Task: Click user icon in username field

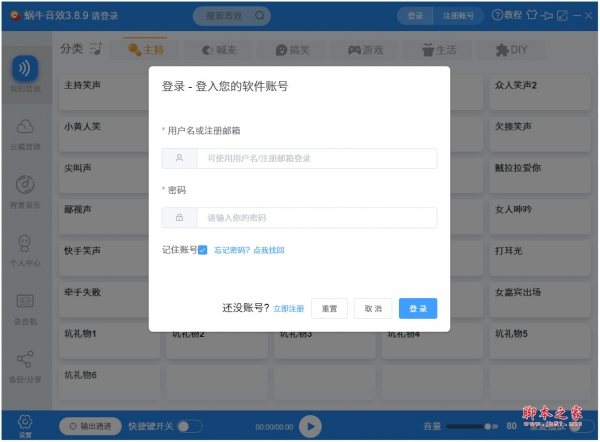Action: pos(179,158)
